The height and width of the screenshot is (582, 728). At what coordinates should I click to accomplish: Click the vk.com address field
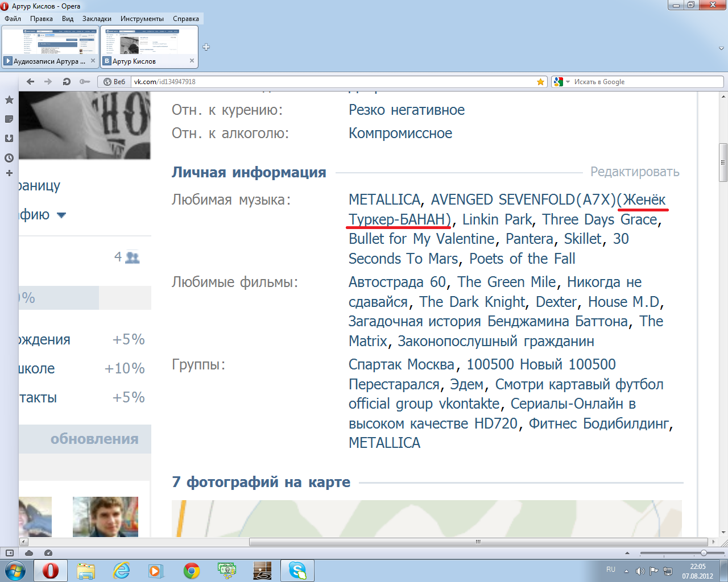[x=333, y=82]
